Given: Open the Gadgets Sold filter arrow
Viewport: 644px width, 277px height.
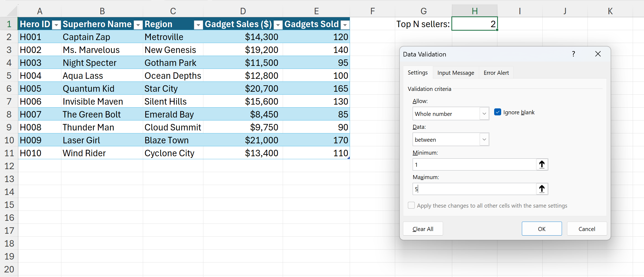Looking at the screenshot, I should [345, 25].
